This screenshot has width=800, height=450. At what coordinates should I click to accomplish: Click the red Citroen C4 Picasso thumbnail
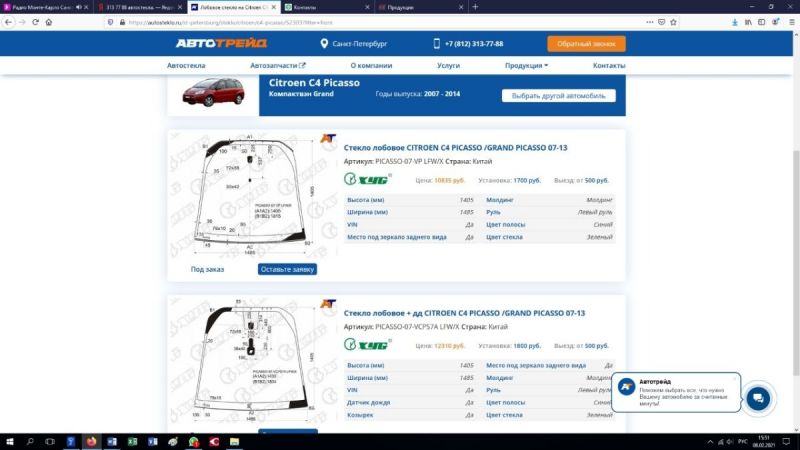(212, 93)
